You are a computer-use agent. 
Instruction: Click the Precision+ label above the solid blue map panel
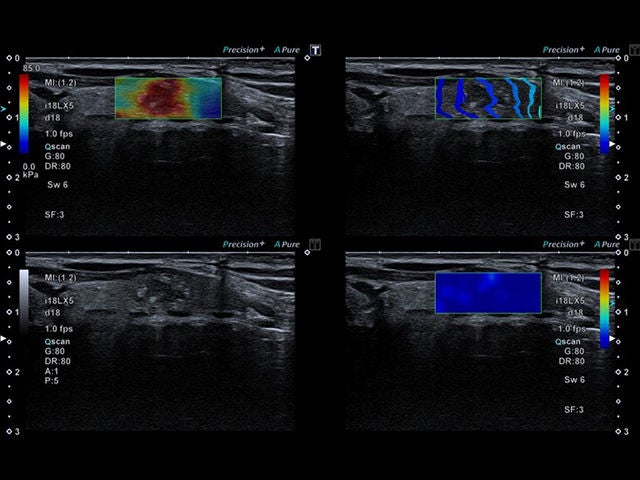tap(564, 244)
